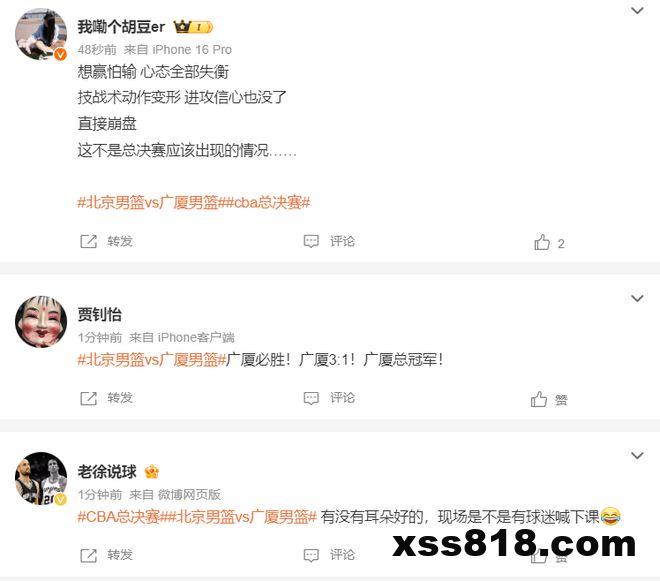This screenshot has width=660, height=581.
Task: Expand options chevron on 贾钊怡's post
Action: click(637, 298)
